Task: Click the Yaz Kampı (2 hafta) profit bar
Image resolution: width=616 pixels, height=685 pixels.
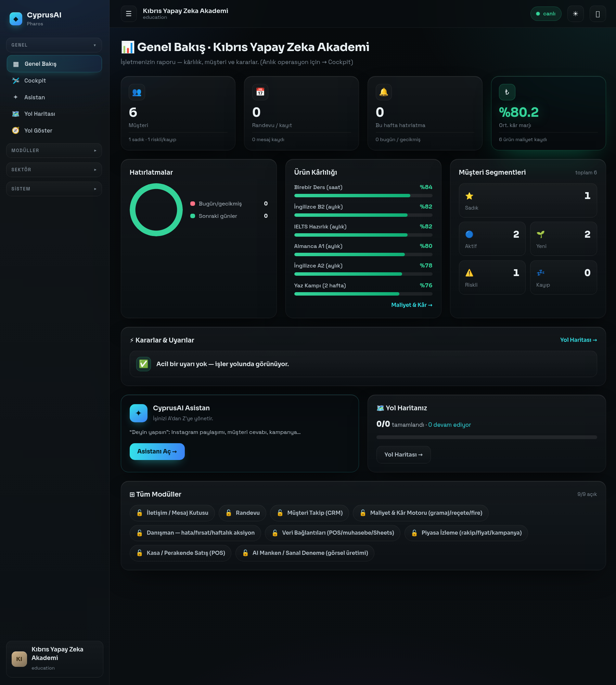Action: [363, 294]
